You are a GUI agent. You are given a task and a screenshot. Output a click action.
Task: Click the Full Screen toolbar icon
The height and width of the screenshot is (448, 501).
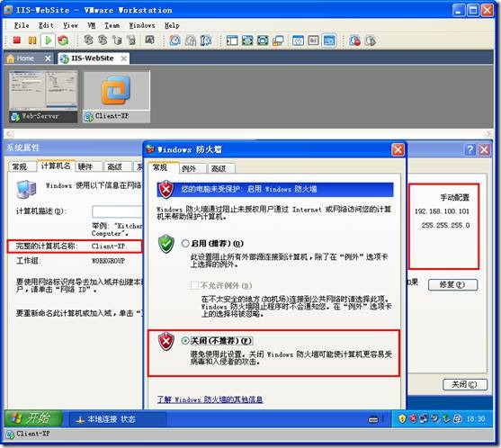click(247, 40)
